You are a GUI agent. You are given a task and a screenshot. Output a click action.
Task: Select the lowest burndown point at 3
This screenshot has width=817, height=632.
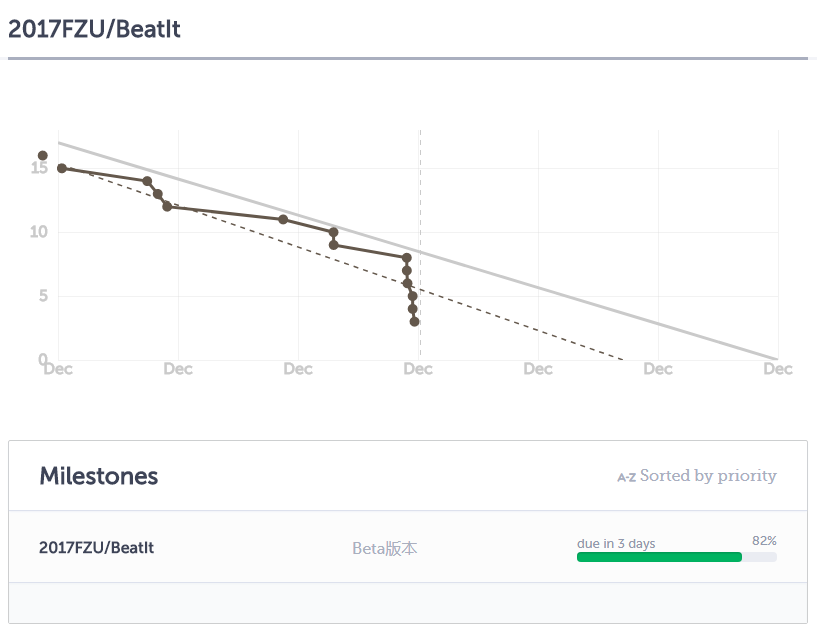pyautogui.click(x=414, y=321)
